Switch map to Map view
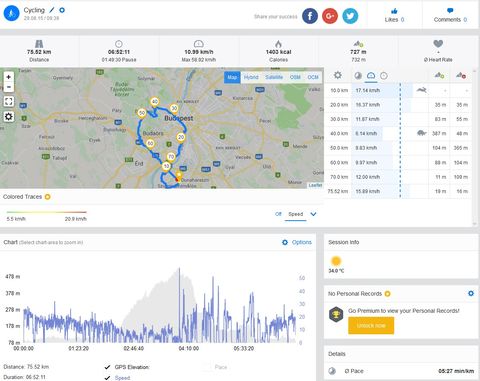The width and height of the screenshot is (480, 381). tap(232, 77)
